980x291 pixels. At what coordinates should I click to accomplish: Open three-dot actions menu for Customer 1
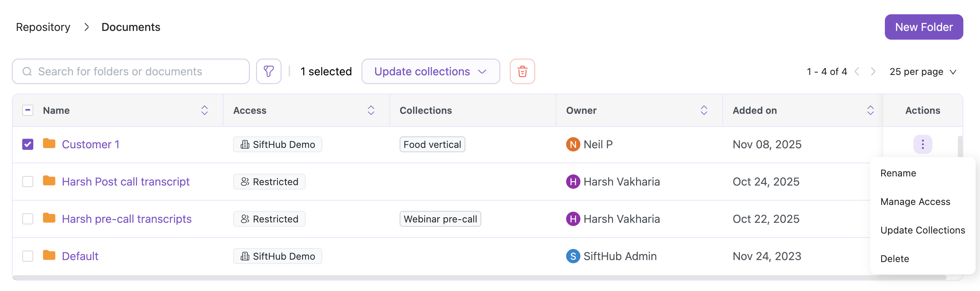click(x=923, y=144)
